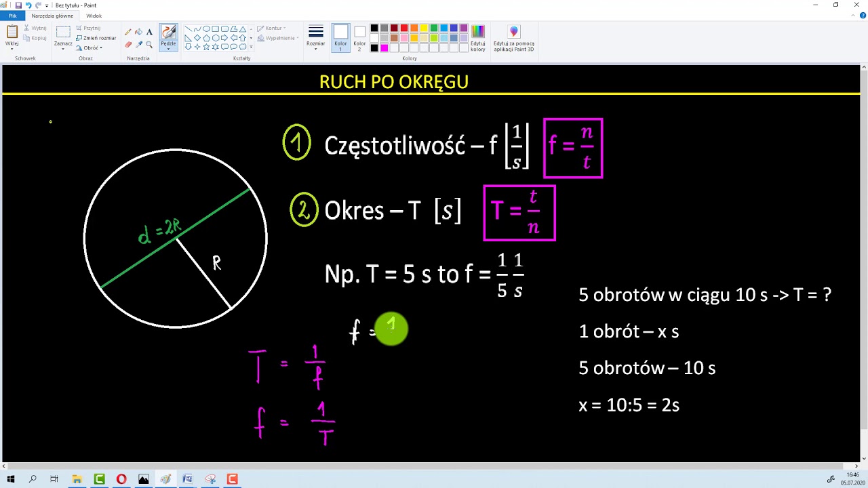The width and height of the screenshot is (868, 488).
Task: Open the Pędzle brushes dropdown arrow
Action: pos(168,49)
